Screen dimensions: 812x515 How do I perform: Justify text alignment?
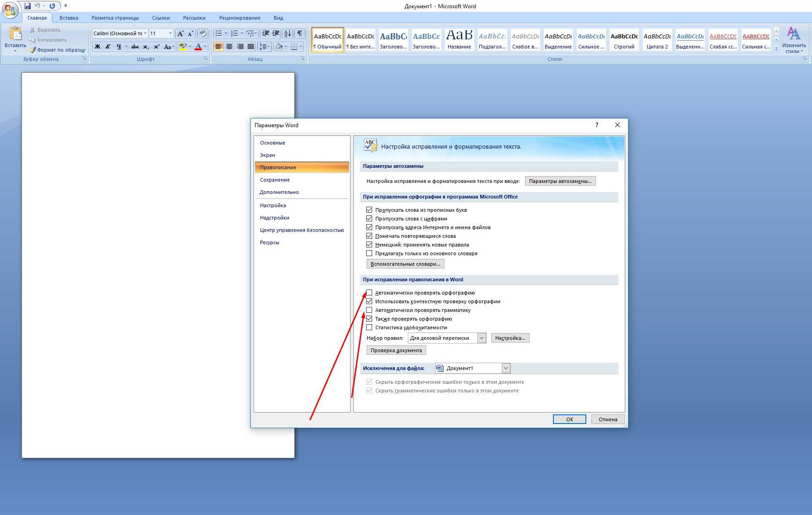[x=250, y=47]
